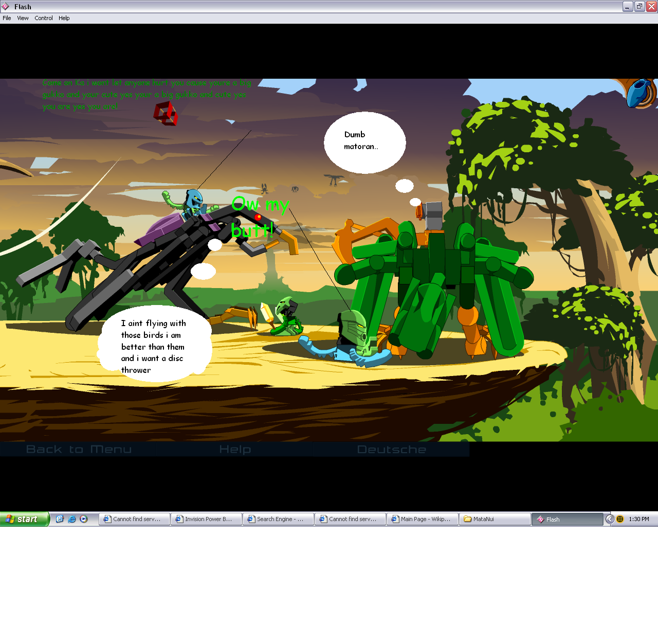Select the Flash taskbar button
The image size is (658, 644).
point(567,520)
